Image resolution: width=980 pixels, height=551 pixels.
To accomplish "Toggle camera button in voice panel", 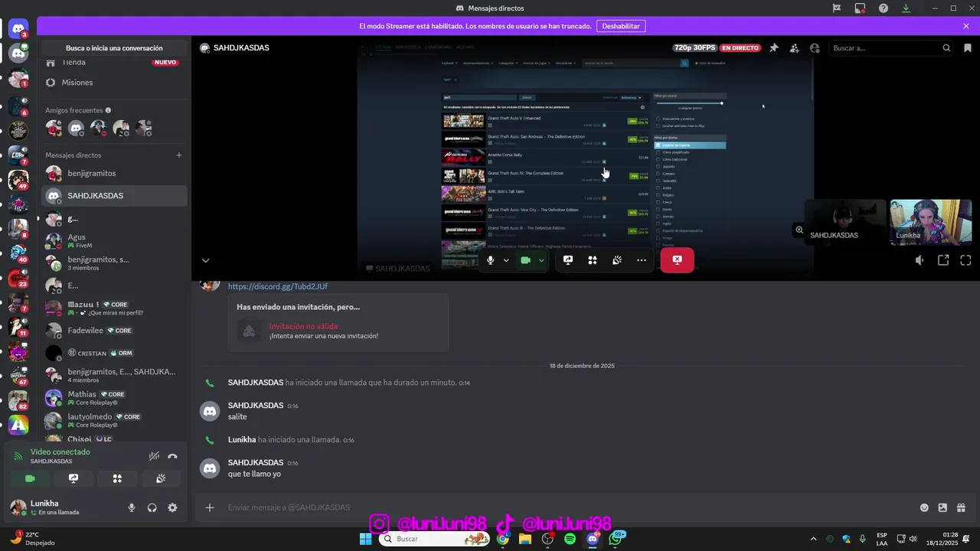I will coord(30,478).
